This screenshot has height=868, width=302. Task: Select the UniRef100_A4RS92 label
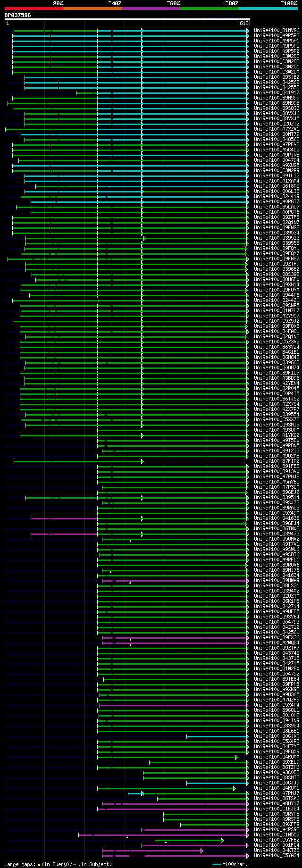(x=277, y=829)
